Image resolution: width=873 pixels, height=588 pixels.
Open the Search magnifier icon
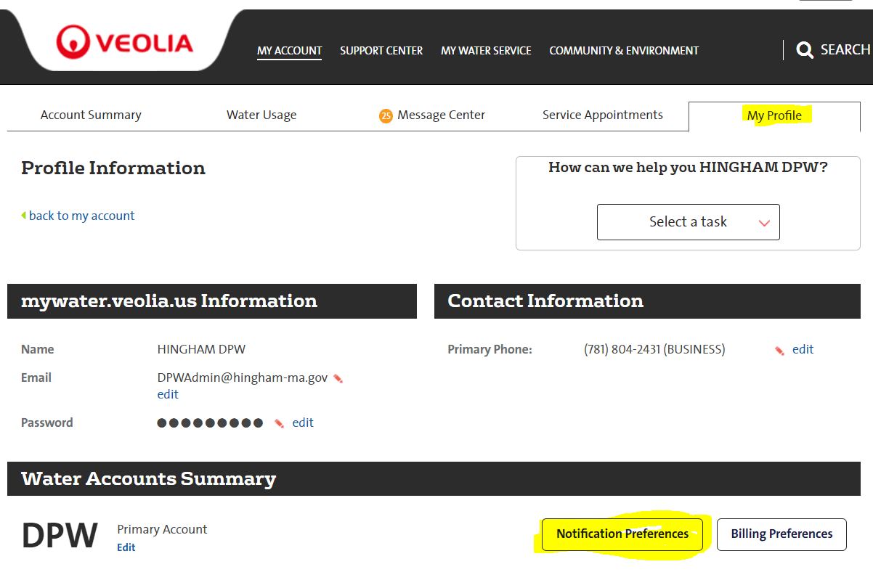click(x=805, y=49)
